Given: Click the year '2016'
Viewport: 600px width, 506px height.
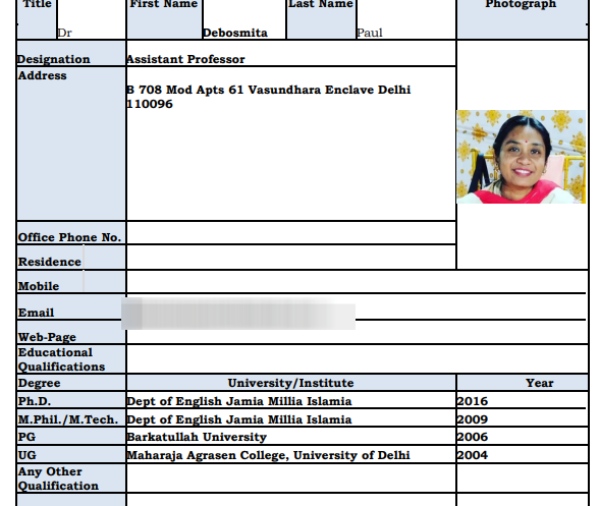Looking at the screenshot, I should [473, 401].
